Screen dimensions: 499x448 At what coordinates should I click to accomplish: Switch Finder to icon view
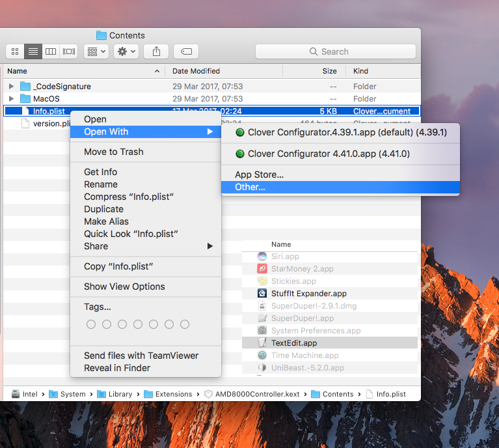15,51
